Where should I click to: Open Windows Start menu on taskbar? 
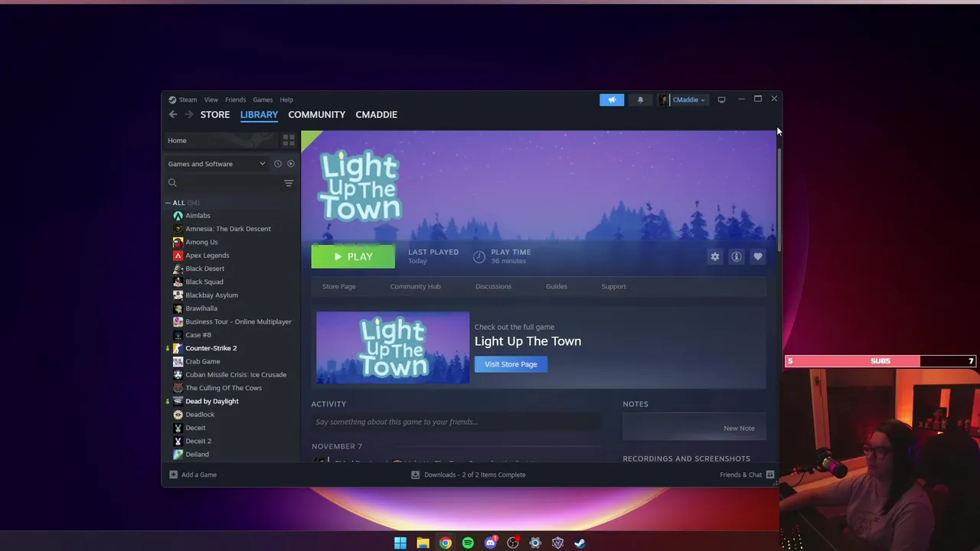point(400,543)
